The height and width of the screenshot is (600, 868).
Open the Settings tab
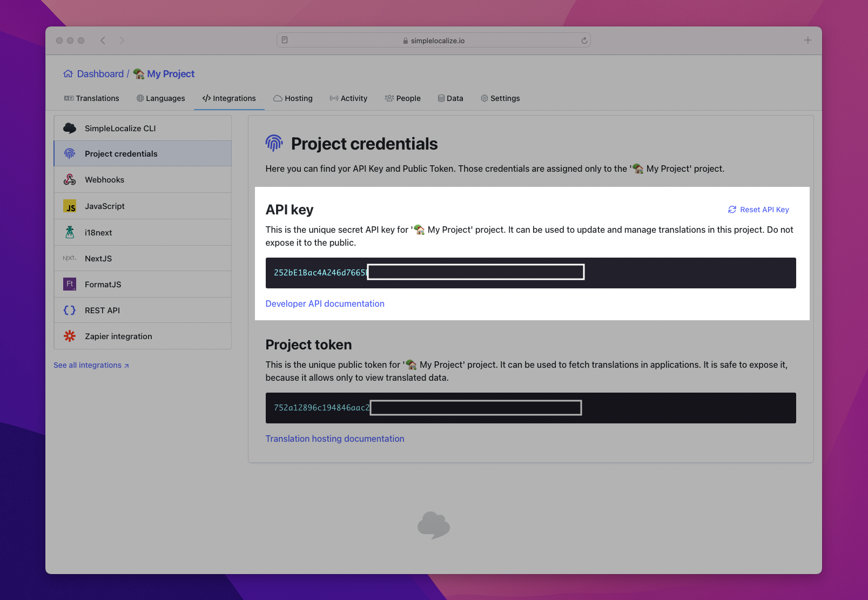tap(500, 98)
